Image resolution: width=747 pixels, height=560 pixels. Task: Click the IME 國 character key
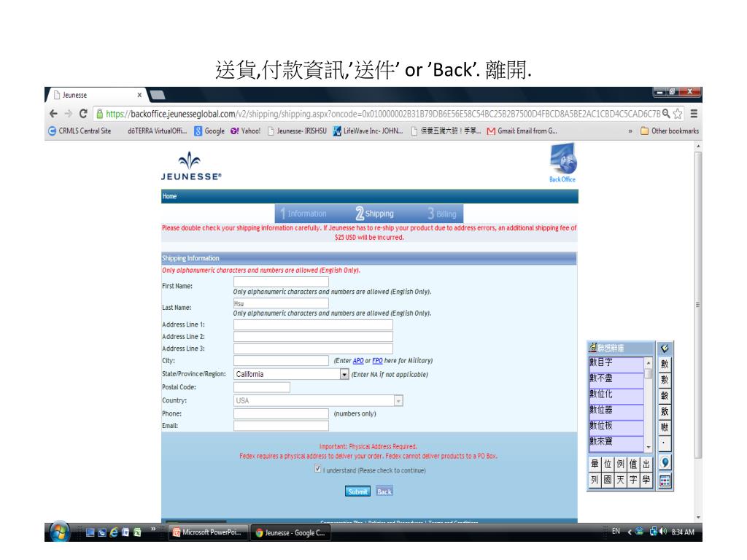pos(608,480)
